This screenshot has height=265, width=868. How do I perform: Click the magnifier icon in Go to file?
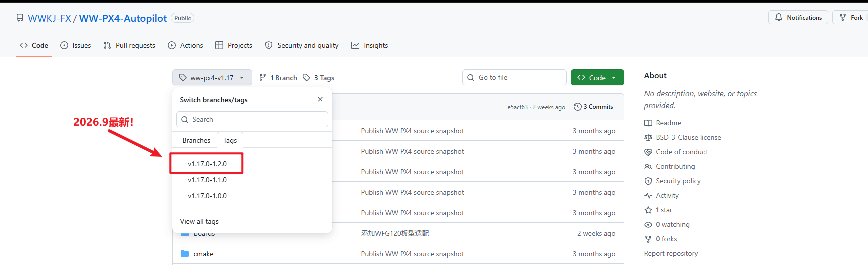click(471, 77)
